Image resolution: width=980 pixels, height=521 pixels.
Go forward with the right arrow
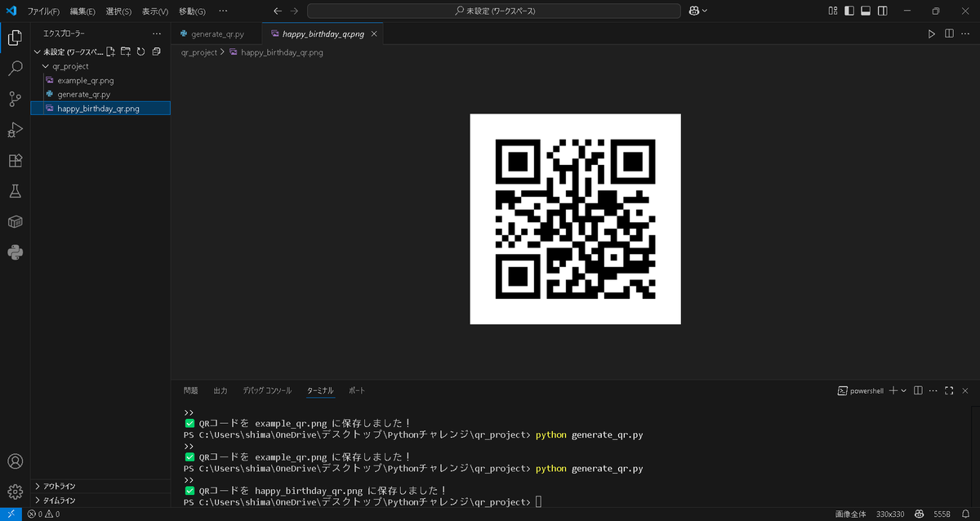(x=295, y=11)
